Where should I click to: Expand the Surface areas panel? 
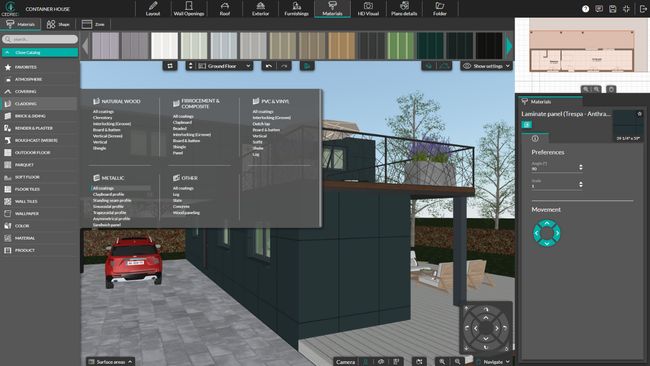(x=110, y=361)
